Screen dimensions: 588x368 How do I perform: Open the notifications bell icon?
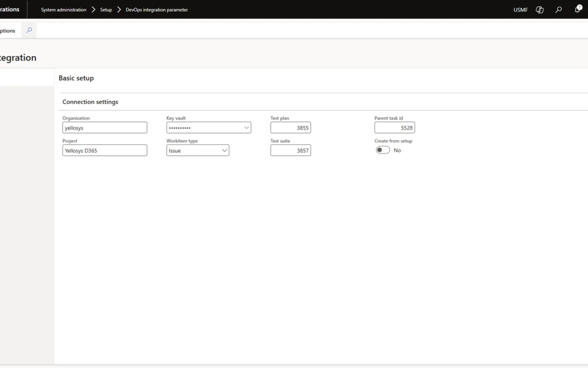(578, 9)
